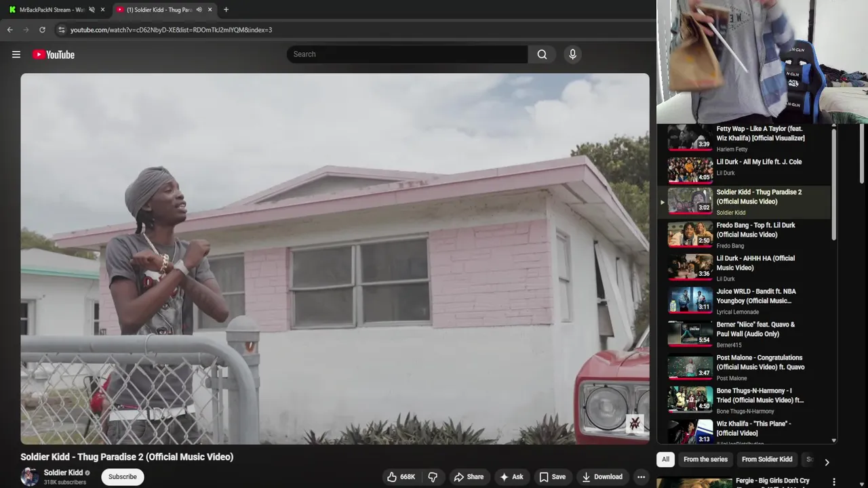Open more actions three-dot menu
This screenshot has width=868, height=488.
(641, 476)
